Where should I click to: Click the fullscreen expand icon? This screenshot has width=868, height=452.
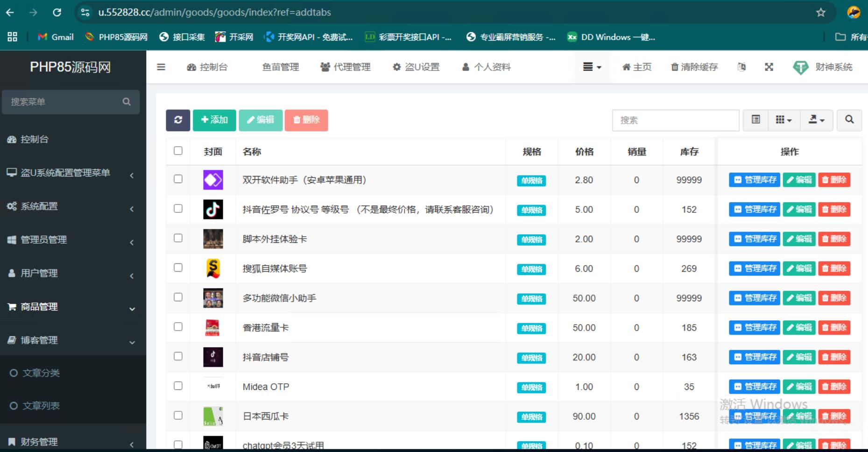coord(769,67)
